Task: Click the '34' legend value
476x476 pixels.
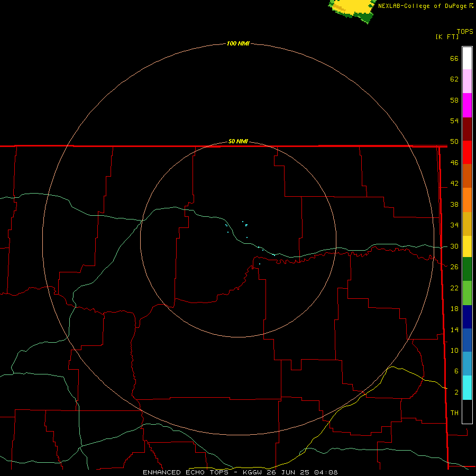Action: coord(454,225)
